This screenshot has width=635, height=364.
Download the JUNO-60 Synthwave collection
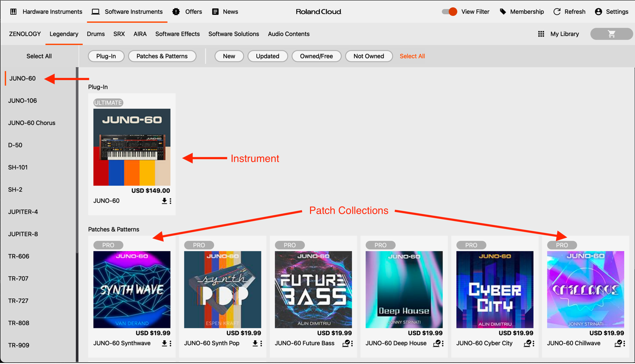click(164, 343)
